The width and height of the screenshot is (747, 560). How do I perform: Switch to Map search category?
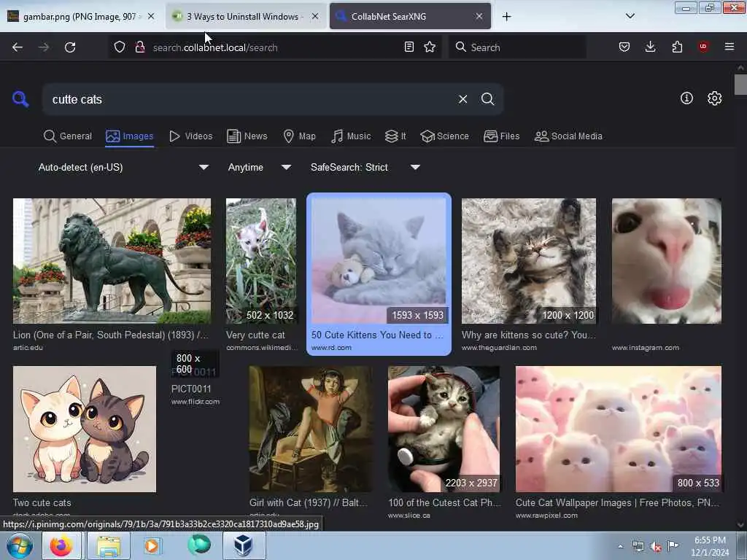pos(299,136)
